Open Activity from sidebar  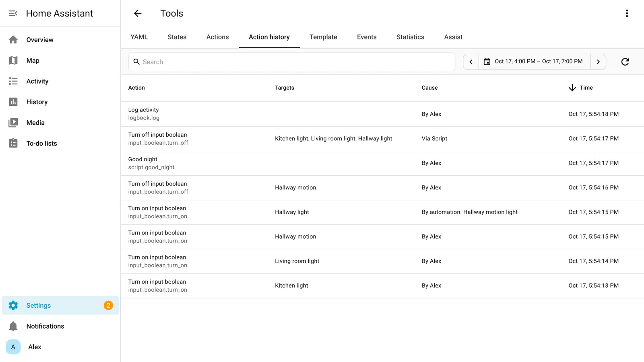(x=60, y=81)
